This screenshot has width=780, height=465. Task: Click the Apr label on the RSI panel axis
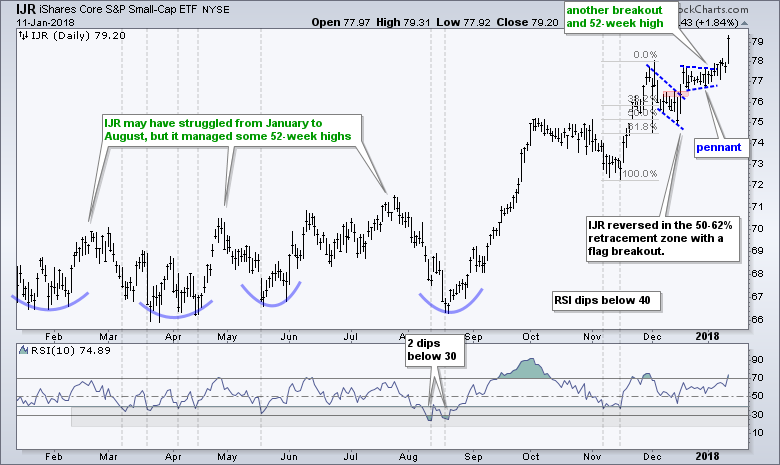pos(173,457)
